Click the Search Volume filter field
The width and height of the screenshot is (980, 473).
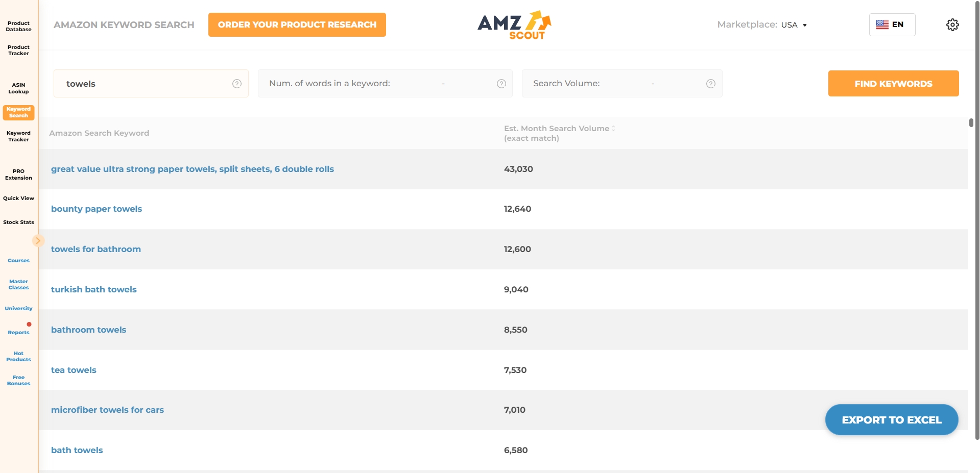coord(622,84)
